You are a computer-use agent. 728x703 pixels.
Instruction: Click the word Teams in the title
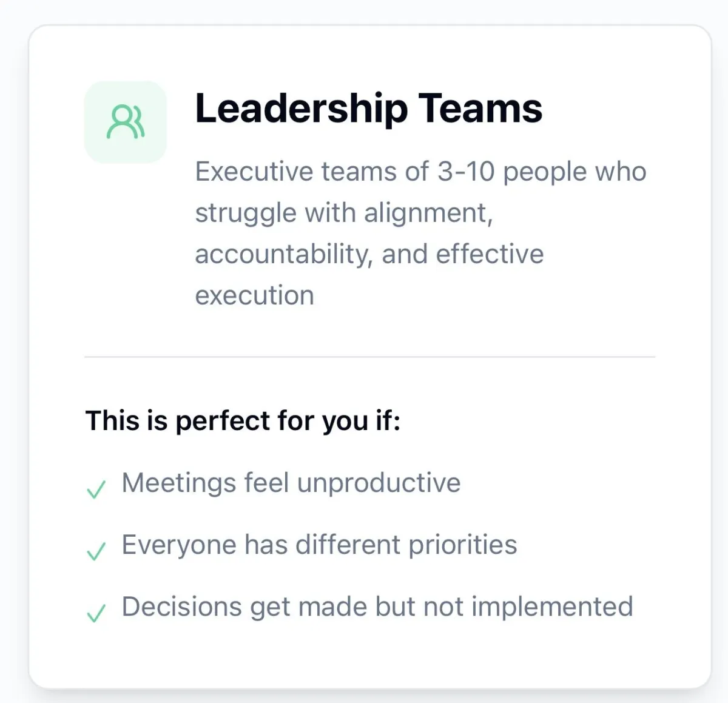pos(480,109)
